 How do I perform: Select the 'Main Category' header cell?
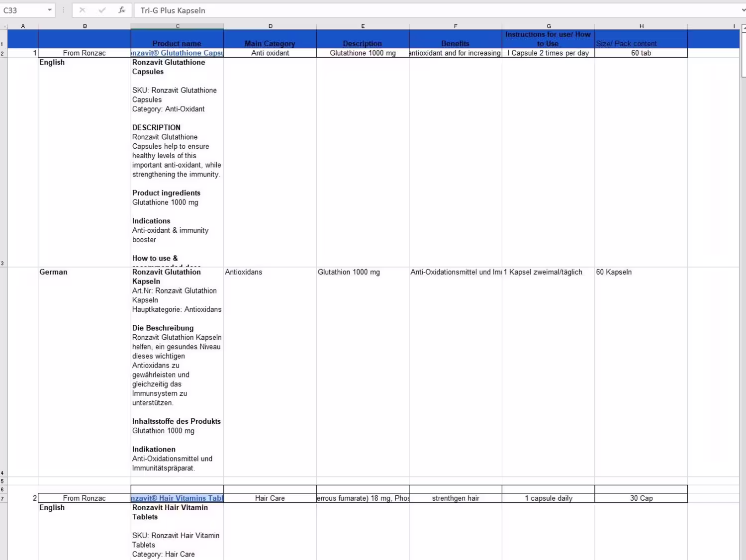tap(270, 39)
